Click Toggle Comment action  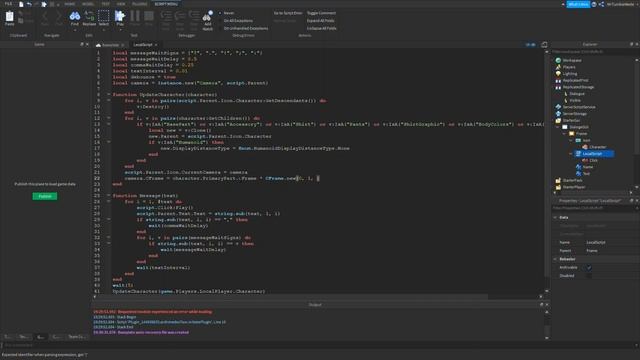click(321, 13)
